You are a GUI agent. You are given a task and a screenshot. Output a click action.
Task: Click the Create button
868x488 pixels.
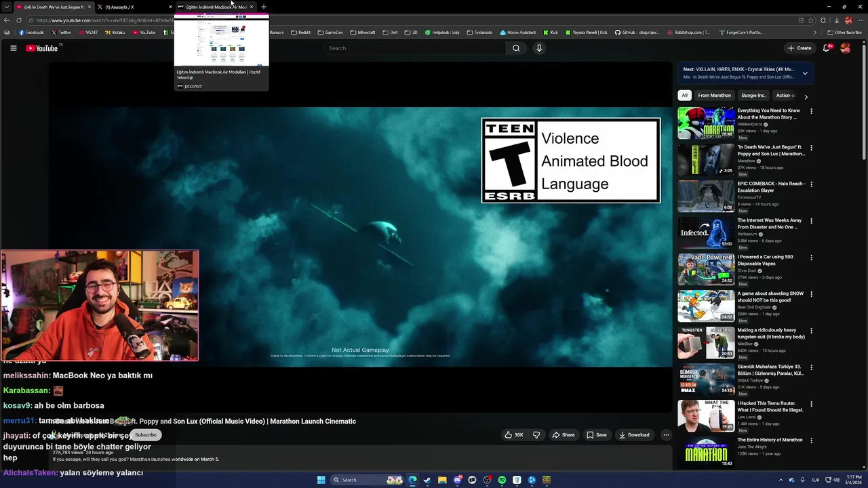coord(800,48)
